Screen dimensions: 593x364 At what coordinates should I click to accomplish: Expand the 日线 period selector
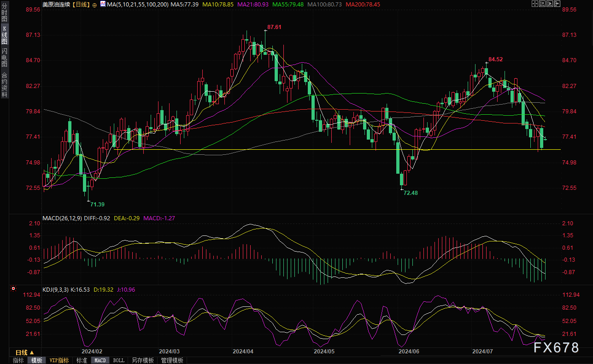(25, 352)
